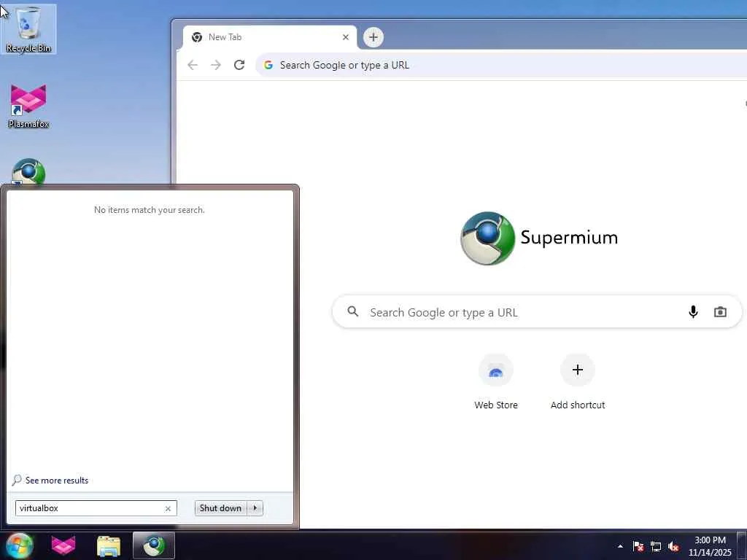The height and width of the screenshot is (560, 747).
Task: Click the Windows Start orb
Action: 19,545
